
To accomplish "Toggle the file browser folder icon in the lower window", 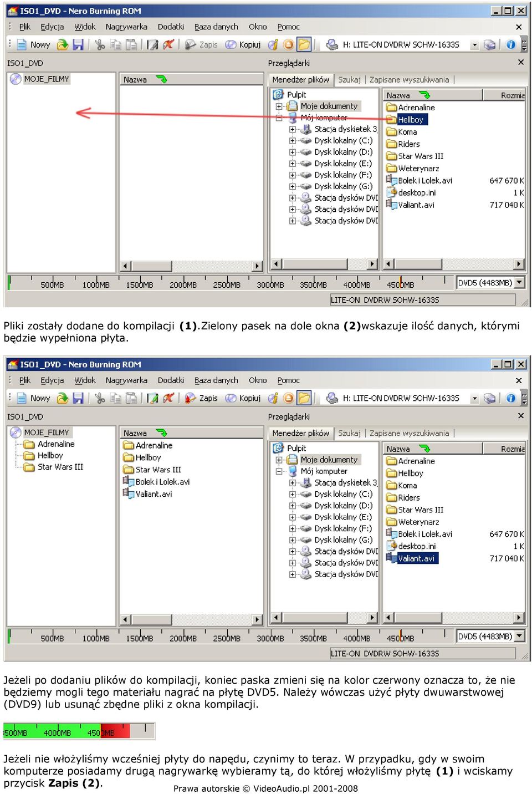I will 304,398.
